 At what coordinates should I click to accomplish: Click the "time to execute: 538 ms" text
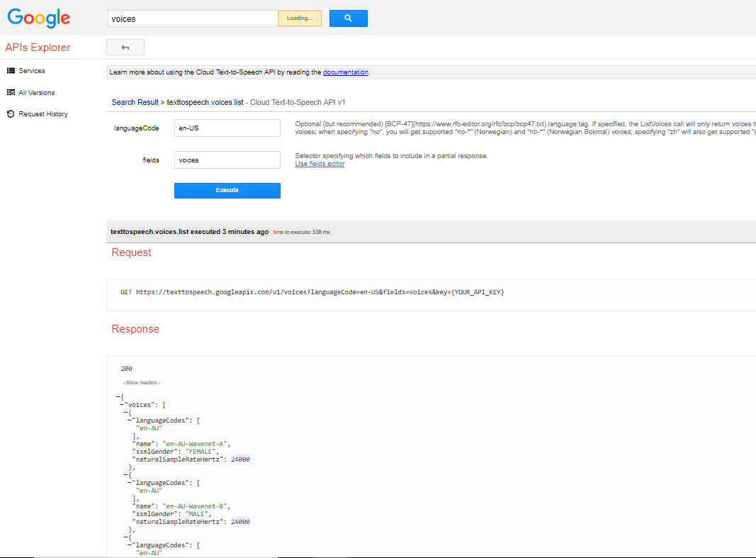click(302, 233)
